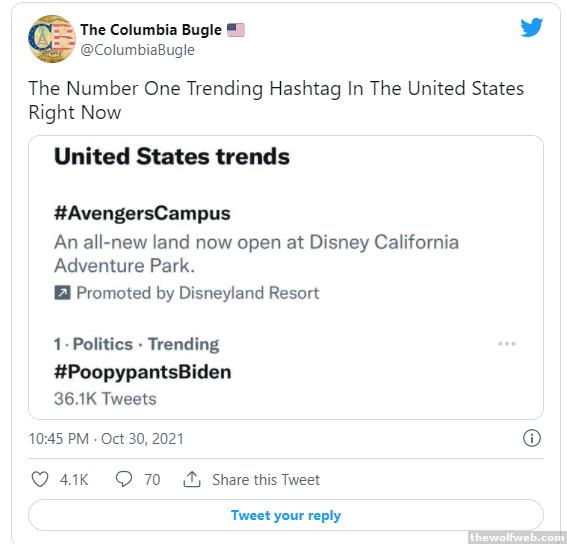Select Share this Tweet text
This screenshot has height=544, width=567.
(266, 480)
